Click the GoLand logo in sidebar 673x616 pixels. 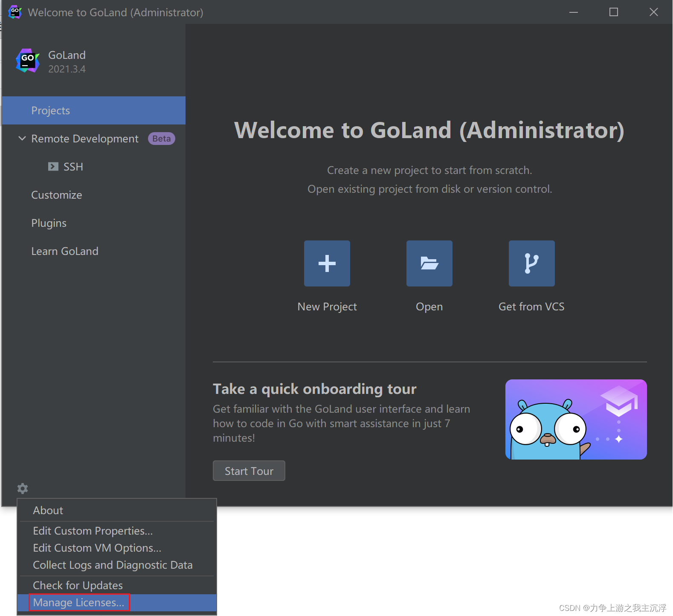pos(28,61)
